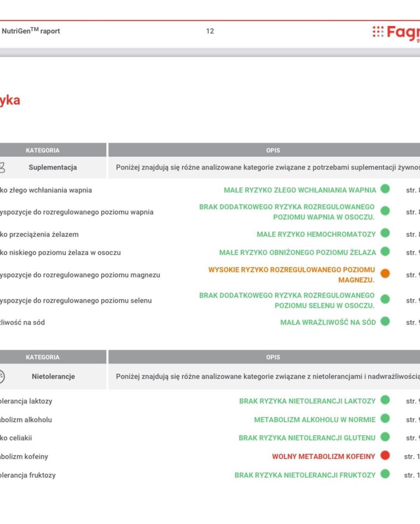The height and width of the screenshot is (524, 420).
Task: Click page reference str. in fruktozy row
Action: click(x=412, y=475)
